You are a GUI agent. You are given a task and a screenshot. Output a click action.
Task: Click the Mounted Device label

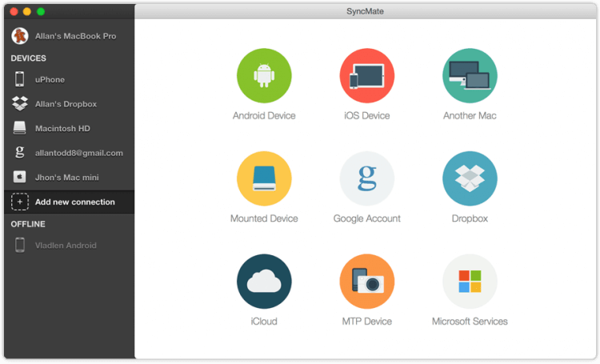coord(264,218)
